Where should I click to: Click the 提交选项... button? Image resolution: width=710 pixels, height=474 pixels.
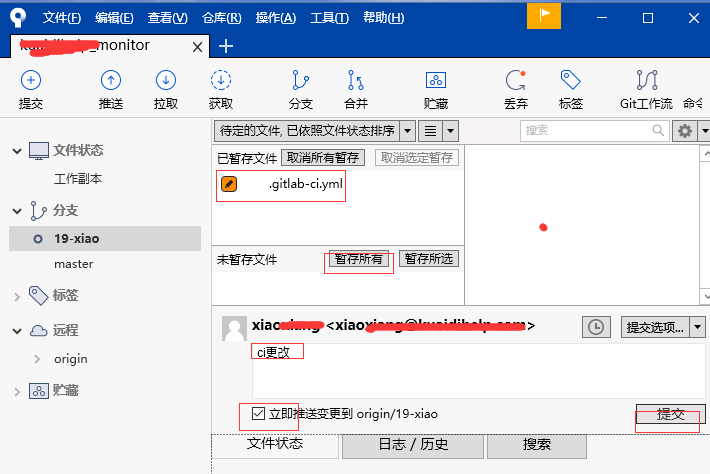pos(655,326)
